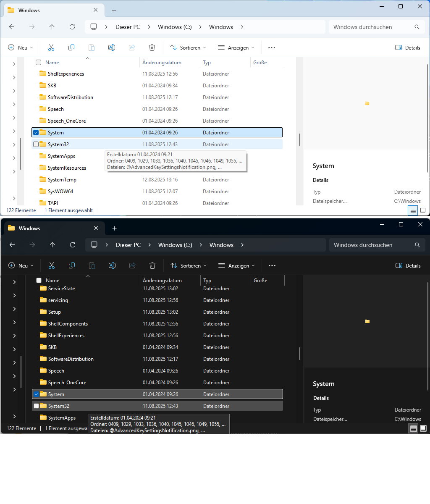Click the Copy icon in the light window toolbar
This screenshot has width=430, height=504.
pyautogui.click(x=71, y=47)
